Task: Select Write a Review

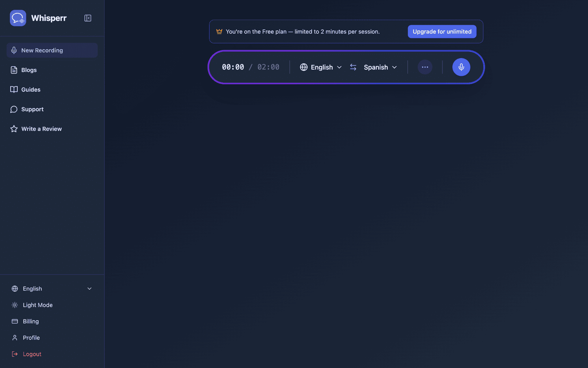Action: pyautogui.click(x=52, y=129)
